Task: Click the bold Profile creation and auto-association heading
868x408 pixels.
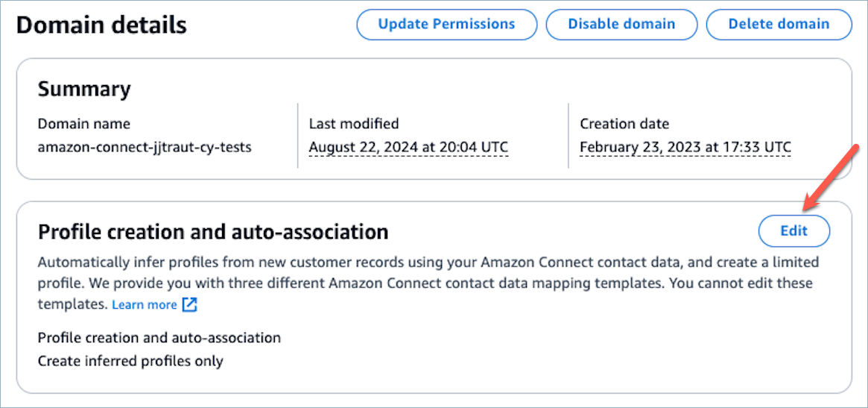Action: [x=213, y=232]
